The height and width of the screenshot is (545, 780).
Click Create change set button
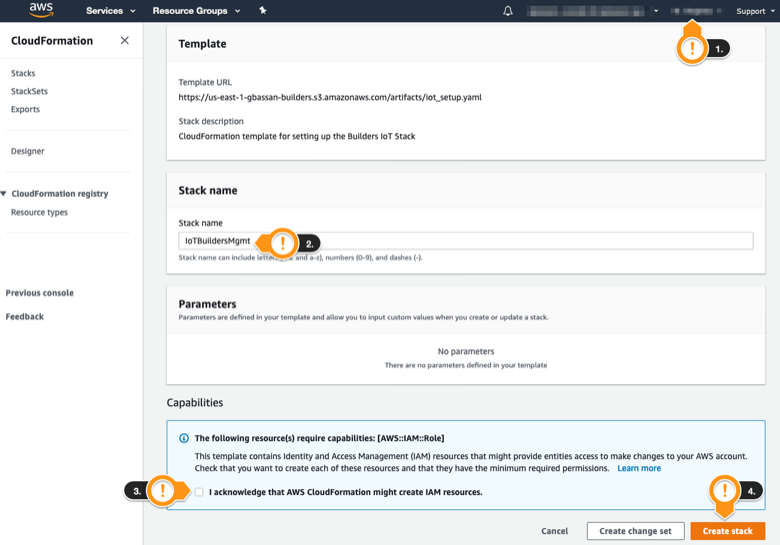coord(635,531)
